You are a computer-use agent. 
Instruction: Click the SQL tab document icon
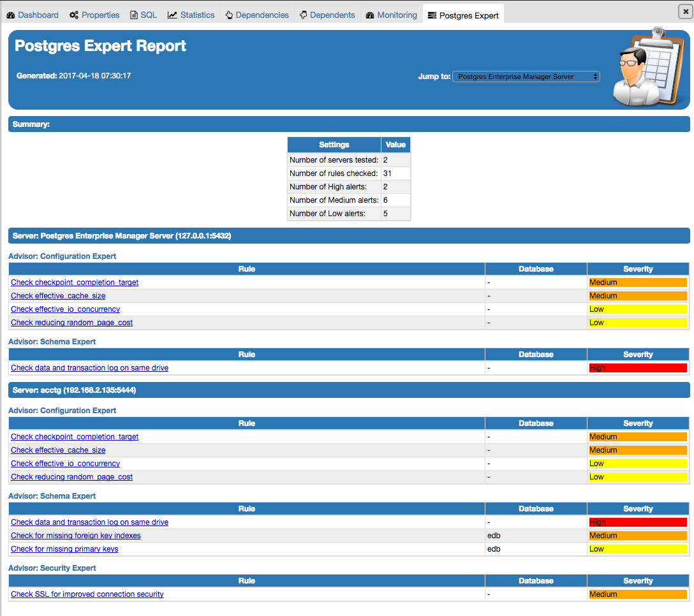(x=134, y=15)
